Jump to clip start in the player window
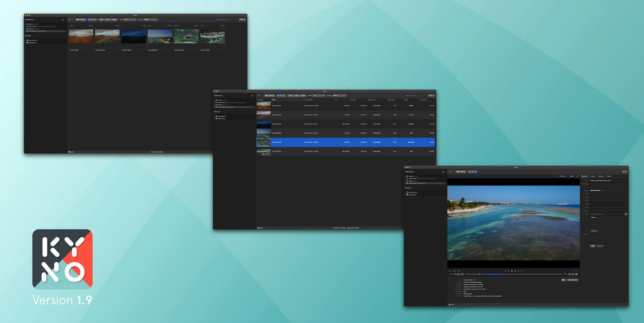 click(506, 271)
